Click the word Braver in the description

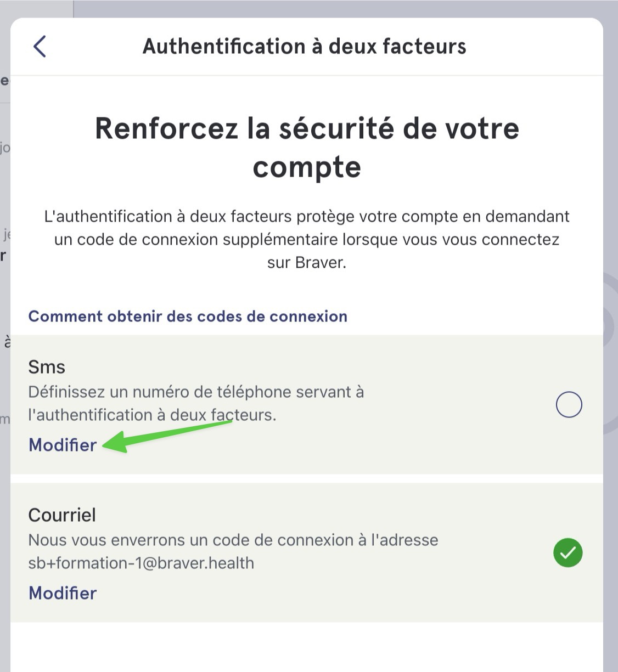tap(321, 263)
